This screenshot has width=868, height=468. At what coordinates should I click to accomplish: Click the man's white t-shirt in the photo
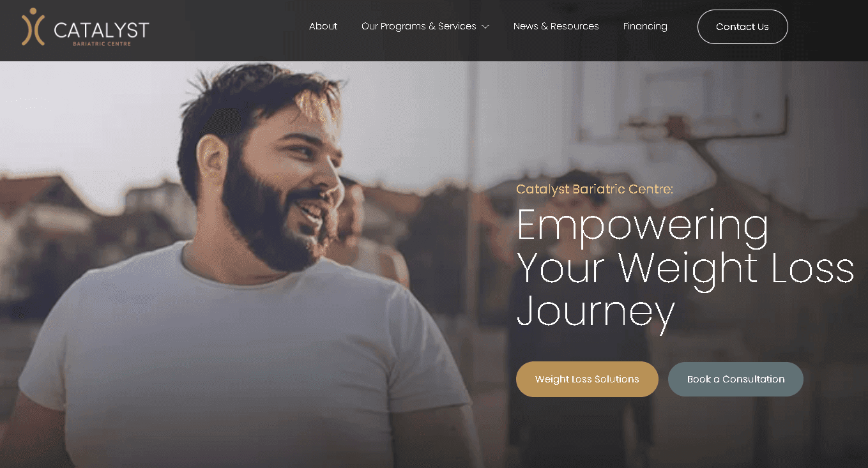[x=243, y=358]
